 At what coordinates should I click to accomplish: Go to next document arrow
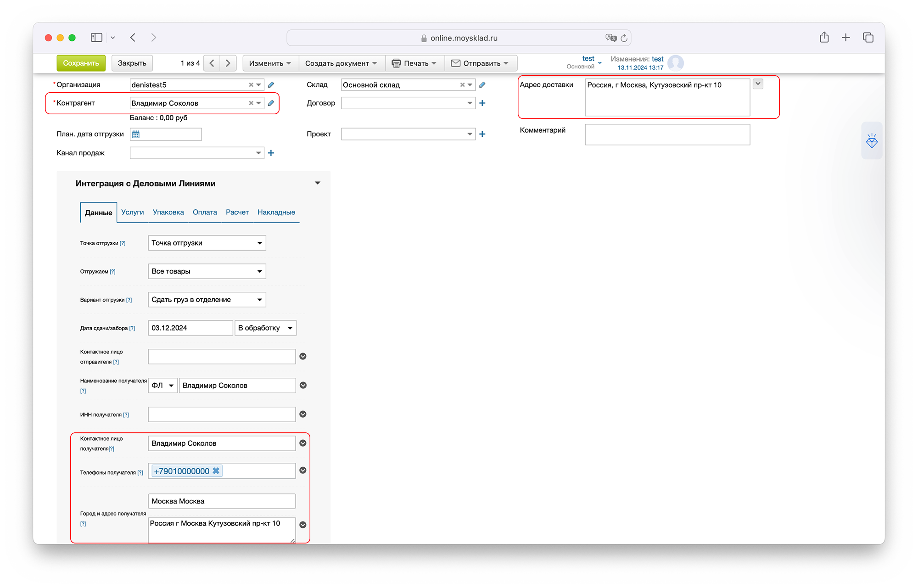228,63
